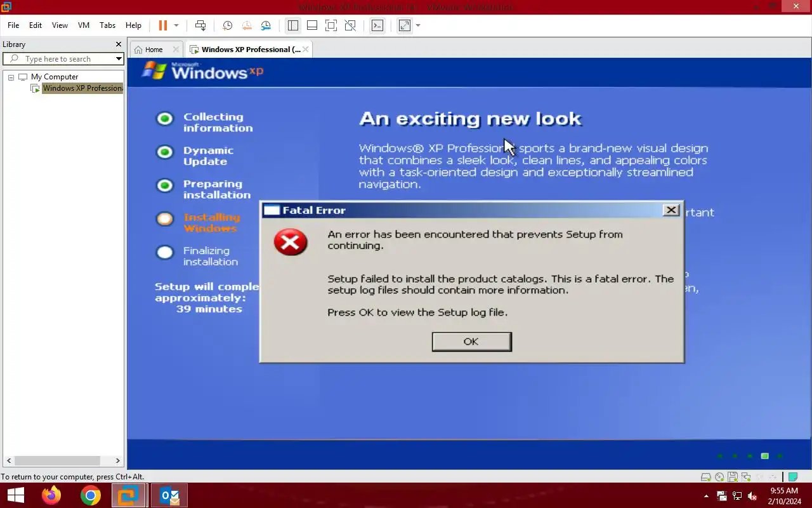Viewport: 812px width, 508px height.
Task: Show hidden system tray icons
Action: (x=706, y=496)
